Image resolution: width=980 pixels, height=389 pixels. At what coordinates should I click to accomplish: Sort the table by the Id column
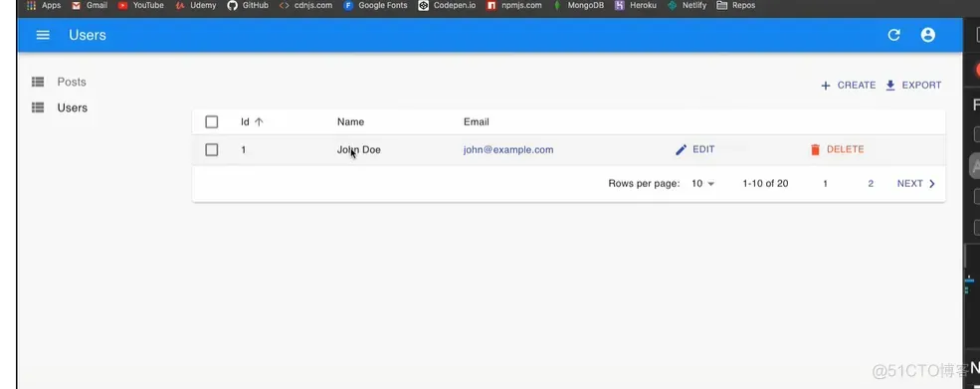252,122
